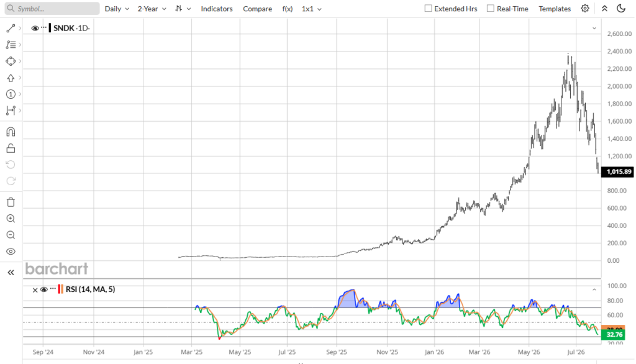Toggle the magnet snap mode
This screenshot has height=364, width=636.
pos(11,132)
